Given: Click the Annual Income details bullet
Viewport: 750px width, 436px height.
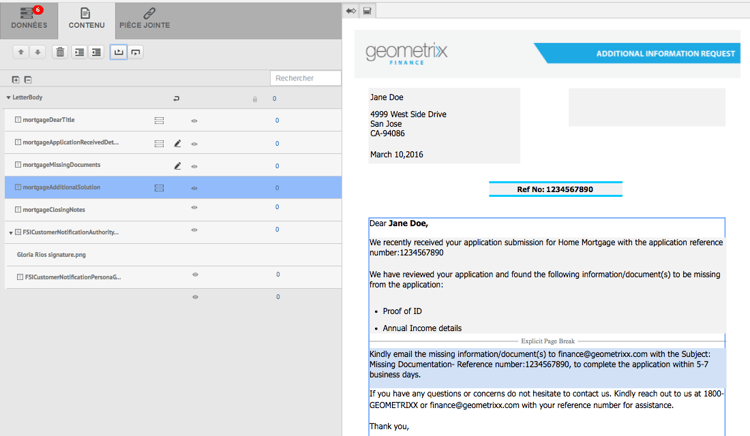Looking at the screenshot, I should point(422,328).
